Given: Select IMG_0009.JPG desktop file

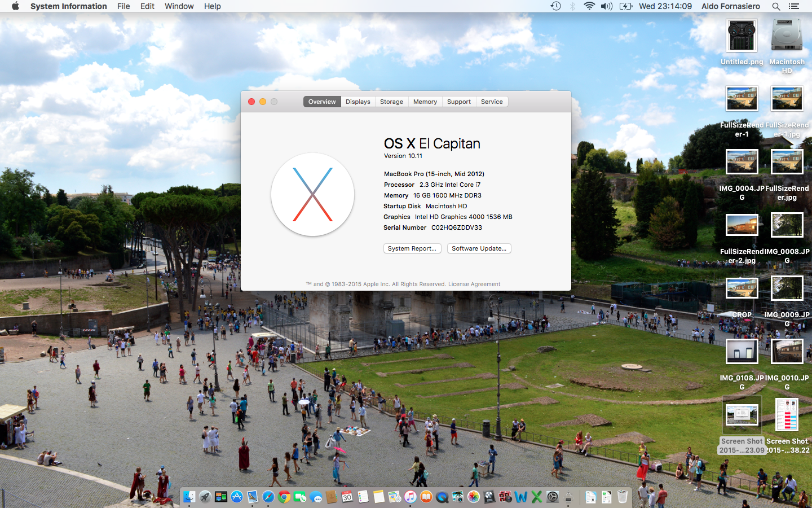Looking at the screenshot, I should coord(787,301).
